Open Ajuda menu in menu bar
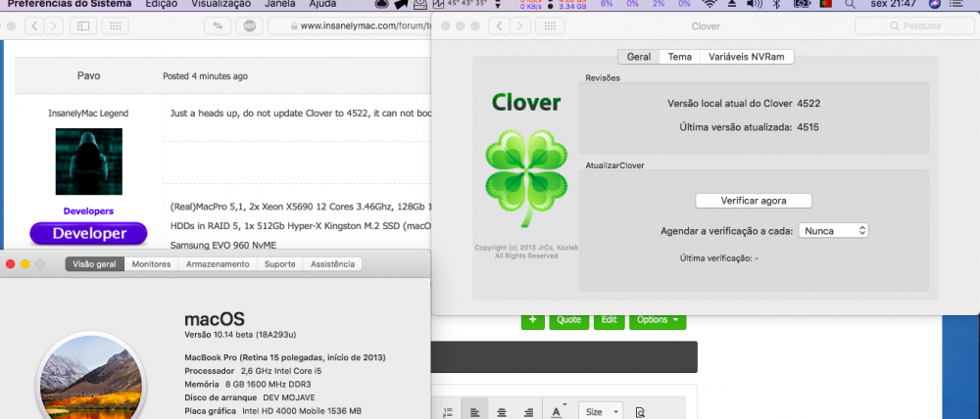Viewport: 980px width, 419px height. (x=322, y=4)
